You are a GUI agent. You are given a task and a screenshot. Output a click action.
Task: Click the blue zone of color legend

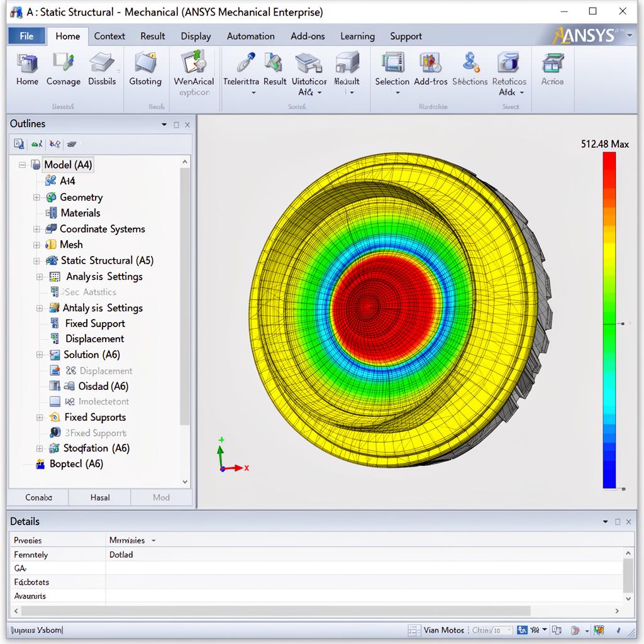[609, 464]
